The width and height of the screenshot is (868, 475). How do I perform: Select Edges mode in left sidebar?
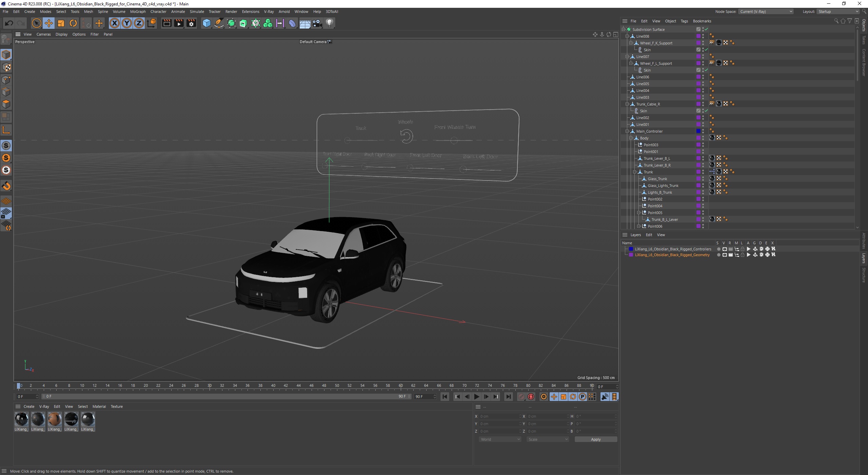[x=6, y=92]
